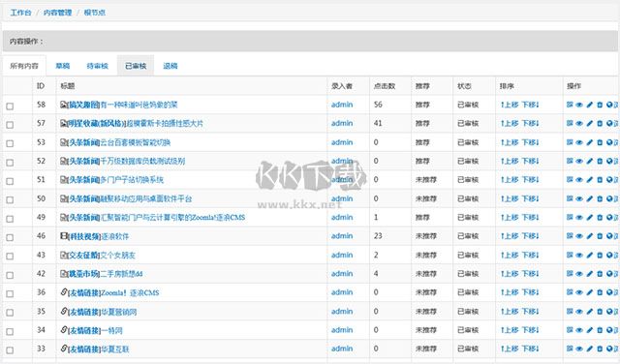620x364 pixels.
Task: Click the globe icon in row 58
Action: (609, 105)
